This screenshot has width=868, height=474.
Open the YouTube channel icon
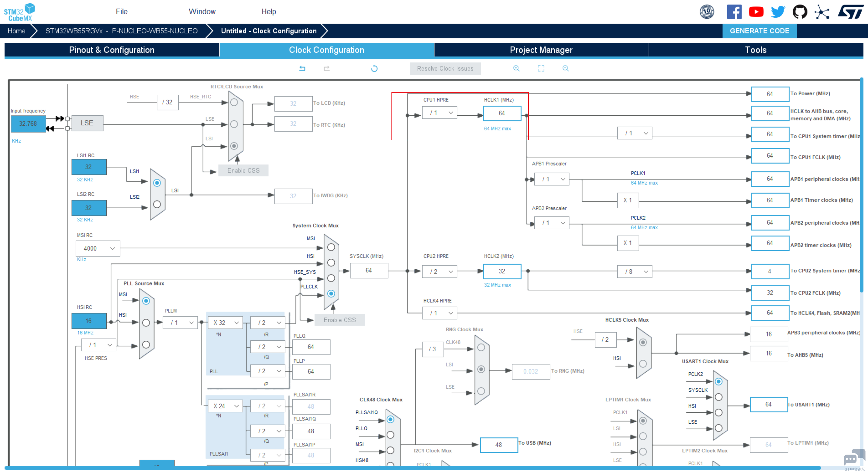(x=756, y=12)
